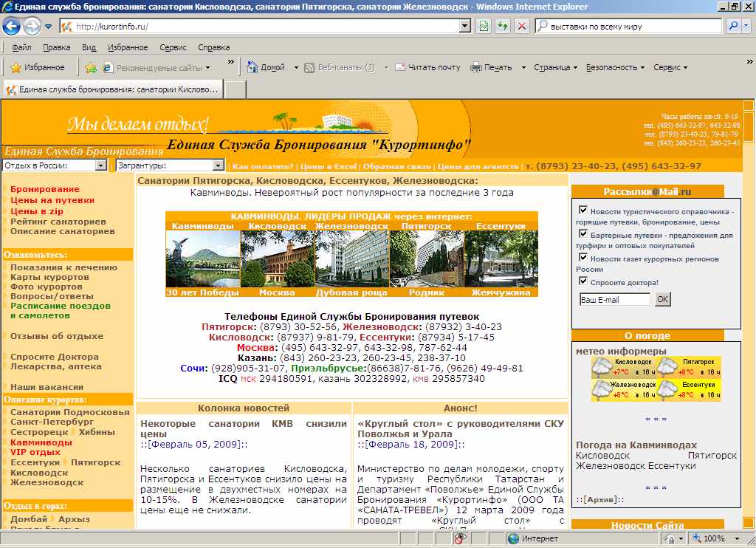Click the search magnifier button
Screen dimensions: 756x548
tap(733, 26)
